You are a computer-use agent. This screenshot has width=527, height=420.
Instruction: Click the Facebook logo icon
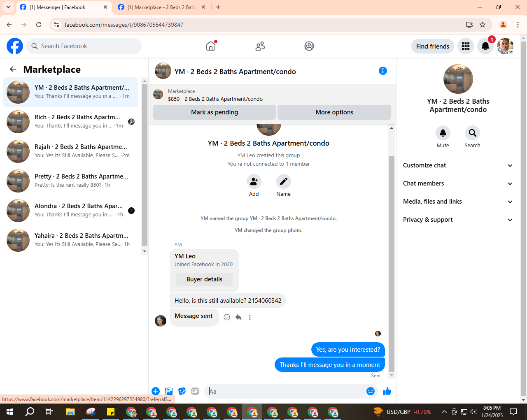(x=15, y=46)
